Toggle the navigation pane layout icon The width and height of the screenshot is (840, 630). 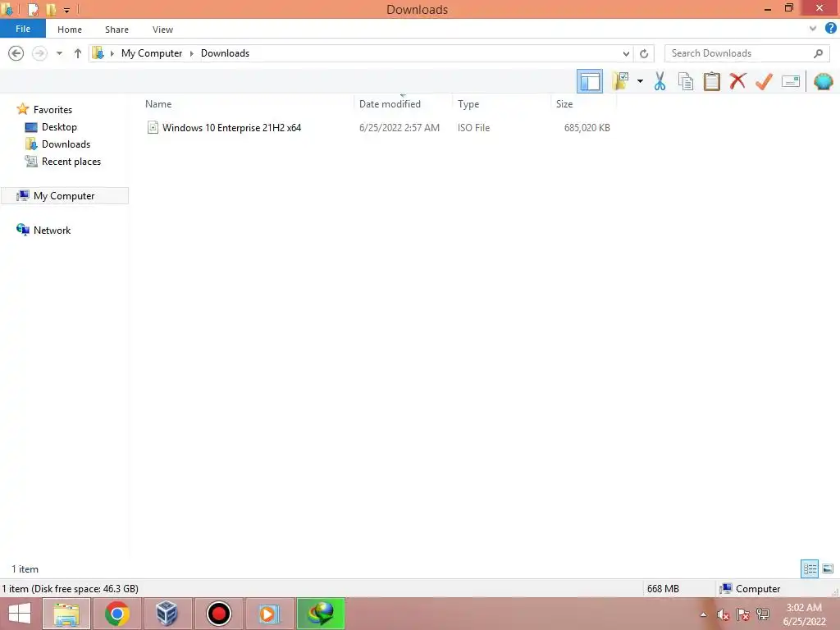click(x=589, y=81)
